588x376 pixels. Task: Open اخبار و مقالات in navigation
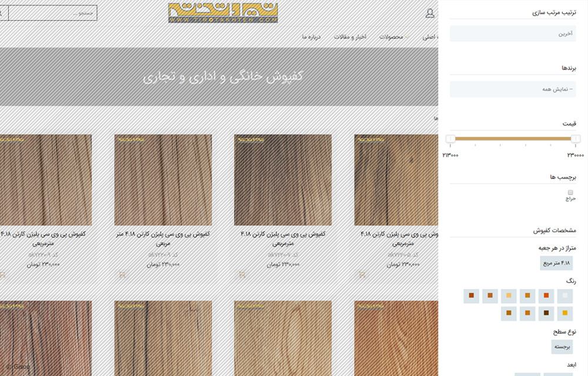pos(350,37)
